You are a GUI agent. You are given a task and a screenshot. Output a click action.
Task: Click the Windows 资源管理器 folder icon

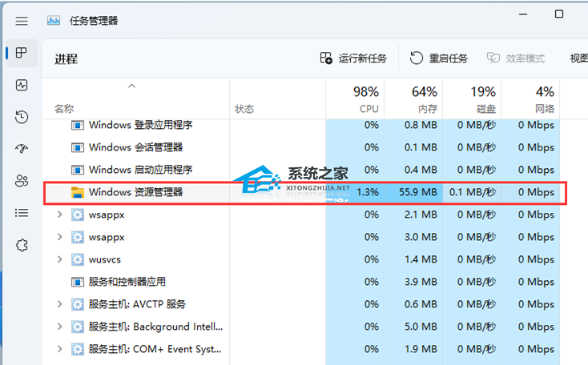tap(77, 192)
